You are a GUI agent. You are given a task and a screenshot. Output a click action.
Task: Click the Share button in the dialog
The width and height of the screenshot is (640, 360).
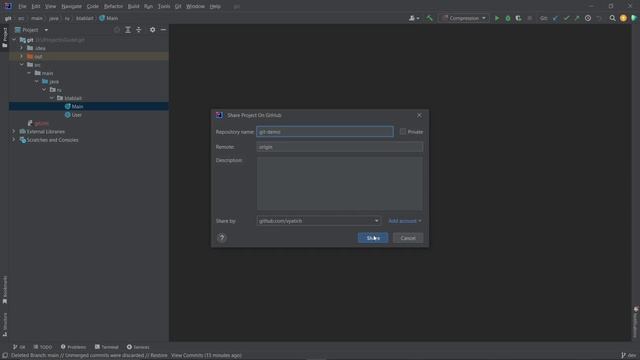click(x=373, y=238)
